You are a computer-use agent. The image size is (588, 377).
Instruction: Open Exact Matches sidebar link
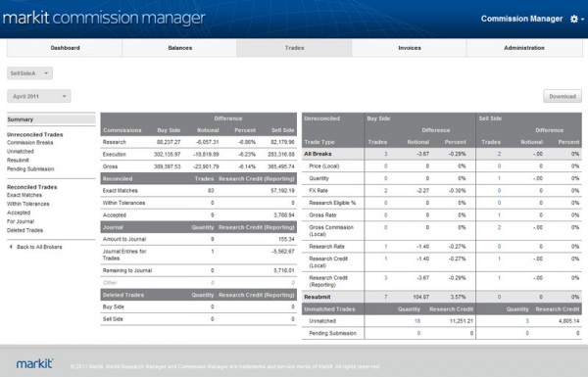click(x=24, y=195)
